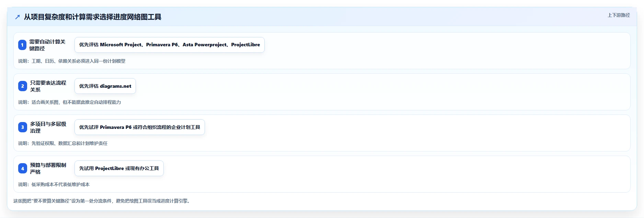Click the step 2 number badge
This screenshot has width=644, height=218.
(x=22, y=86)
